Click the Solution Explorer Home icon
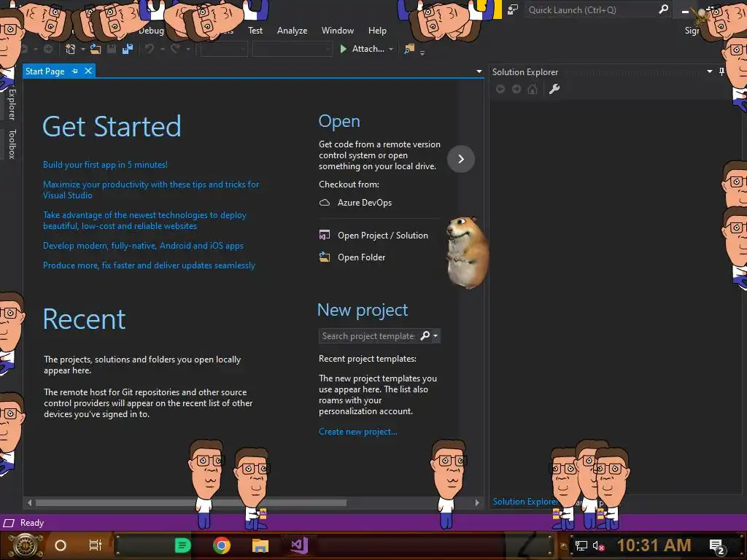Viewport: 747px width, 560px height. pos(533,89)
